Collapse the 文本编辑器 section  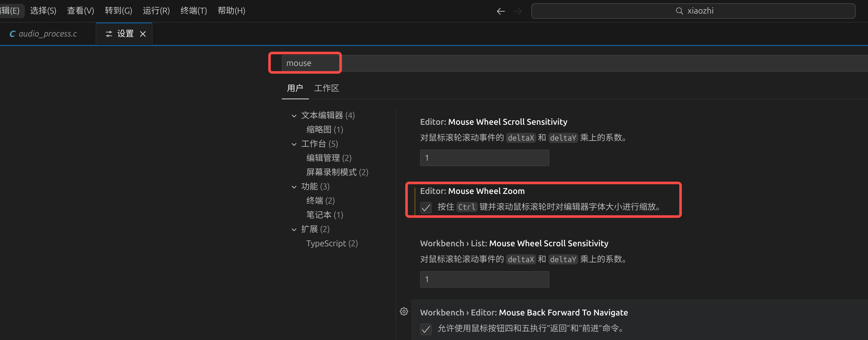[x=294, y=115]
